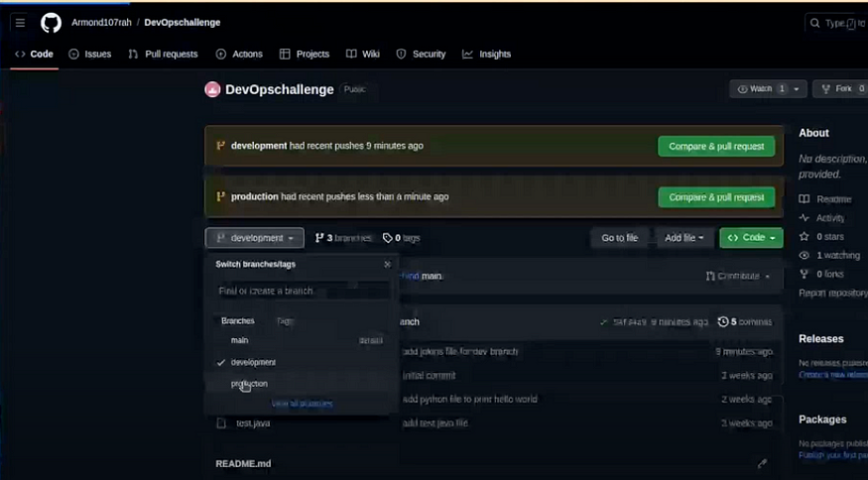The image size is (868, 480).
Task: Open the DevOpschallenge breadcrumb link
Action: click(183, 23)
